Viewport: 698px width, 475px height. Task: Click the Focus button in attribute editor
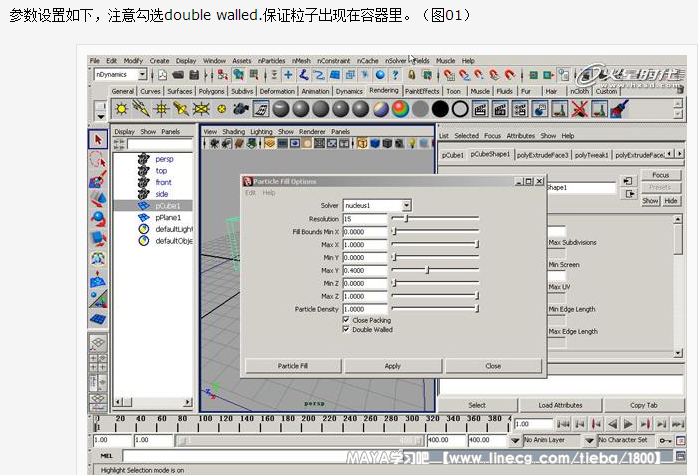point(661,175)
